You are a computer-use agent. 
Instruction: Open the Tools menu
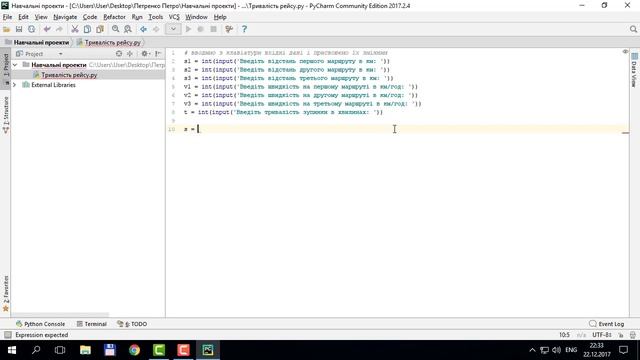[x=156, y=17]
